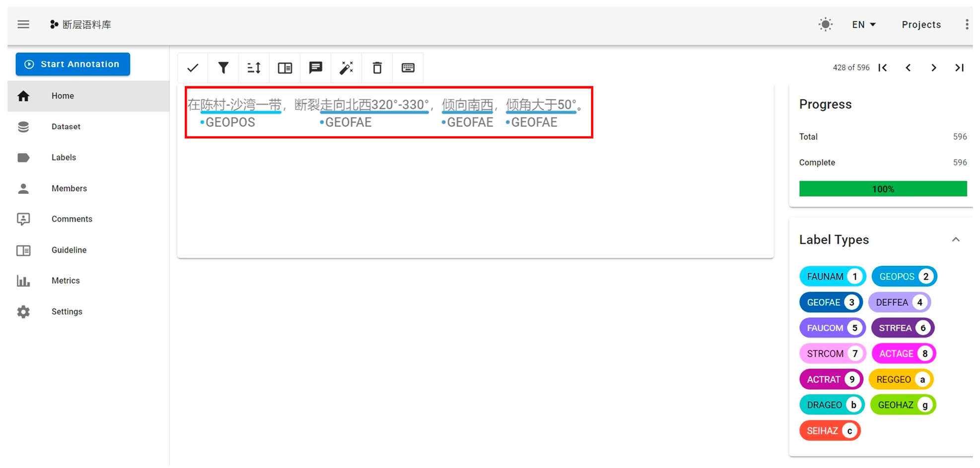Open Comments in the sidebar

click(88, 219)
